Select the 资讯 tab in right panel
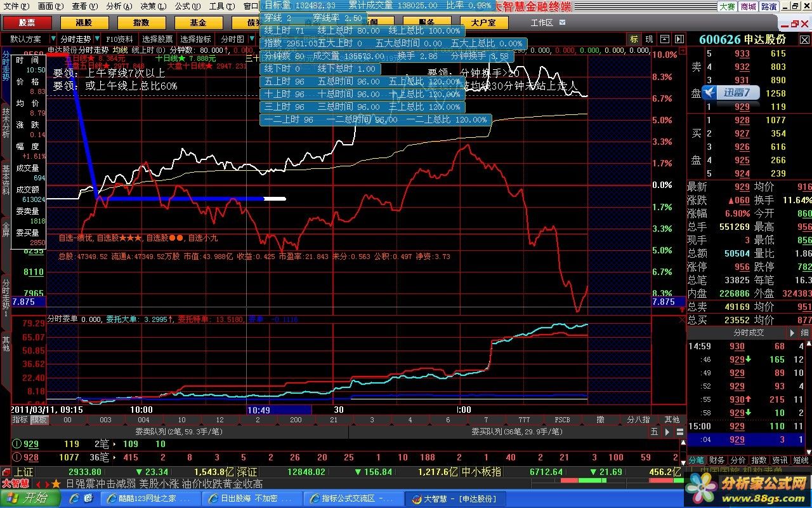This screenshot has width=812, height=508. click(780, 460)
